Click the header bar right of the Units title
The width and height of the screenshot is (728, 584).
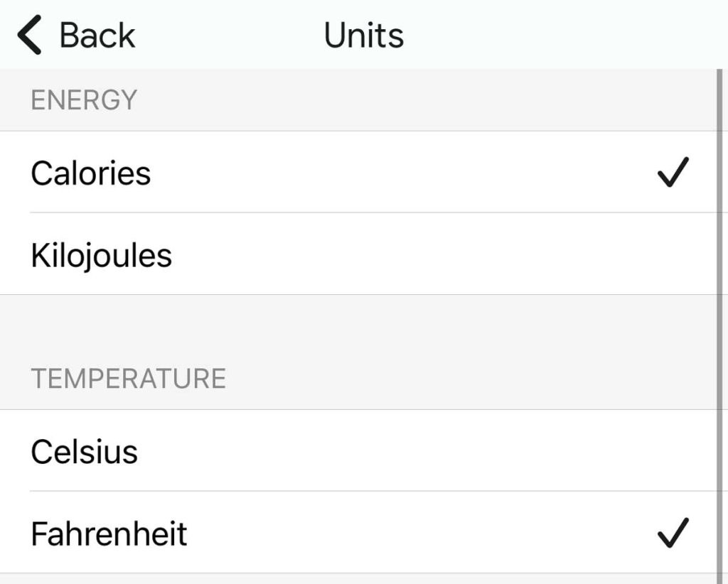coord(569,36)
